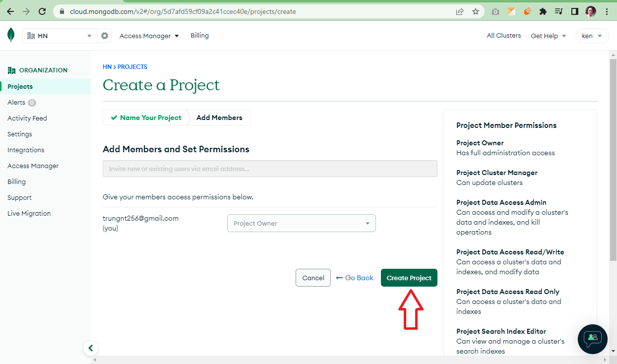
Task: Open organization settings via the gear icon
Action: 104,35
